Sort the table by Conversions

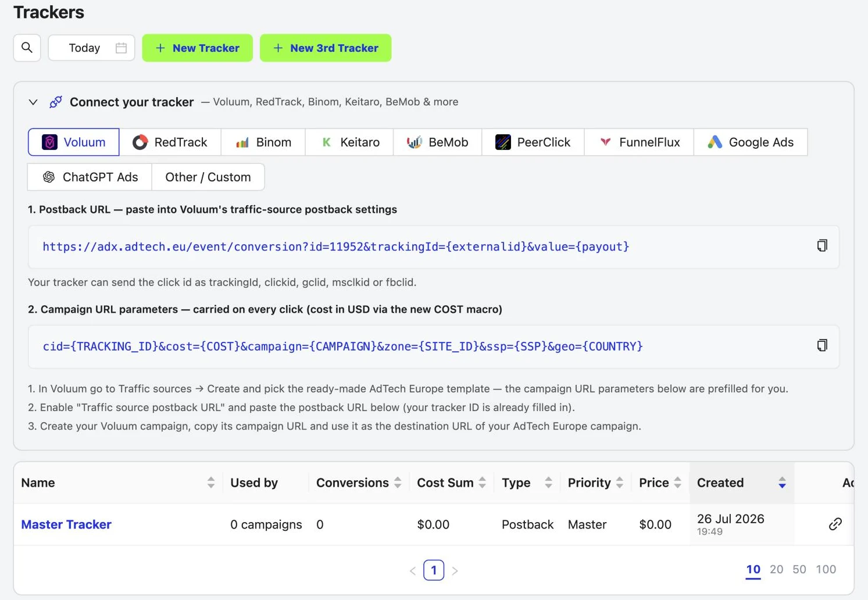[398, 483]
